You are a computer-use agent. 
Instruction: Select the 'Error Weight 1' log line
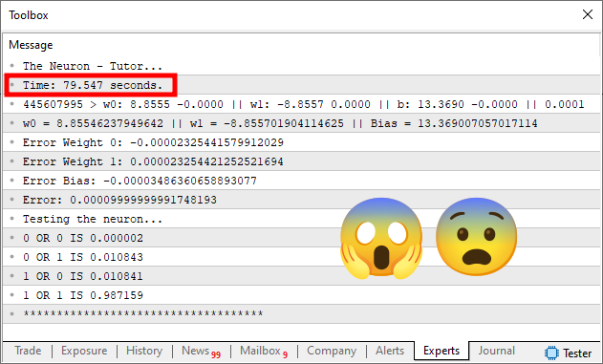coord(302,161)
